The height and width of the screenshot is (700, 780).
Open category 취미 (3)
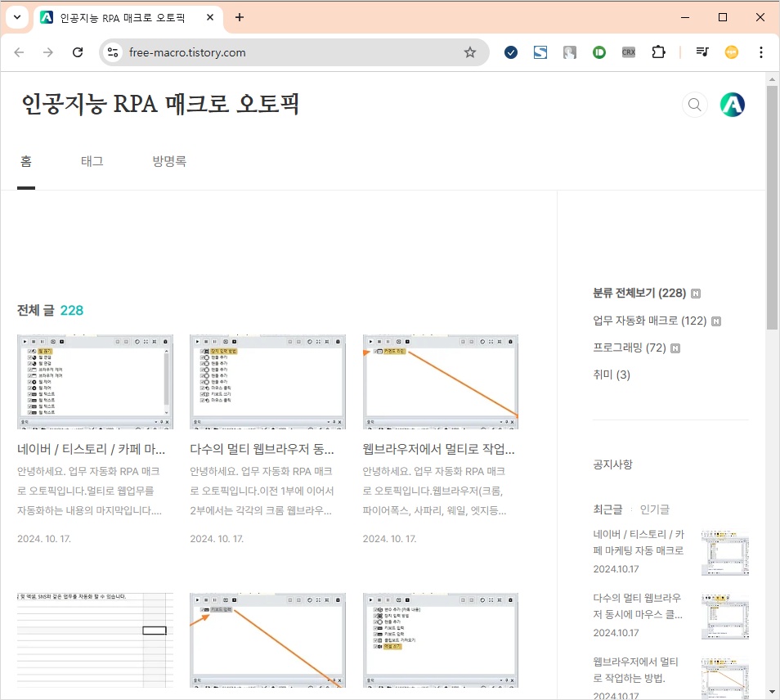(x=612, y=375)
